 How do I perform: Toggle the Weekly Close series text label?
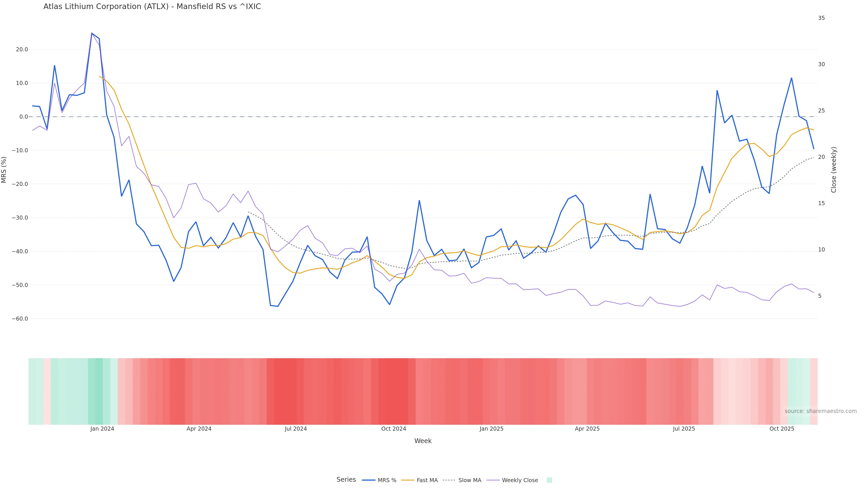(x=520, y=480)
